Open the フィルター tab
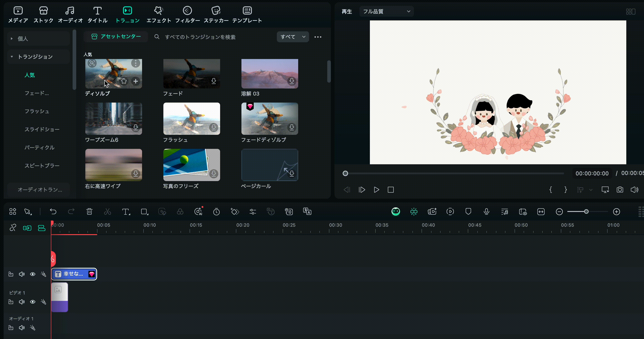 [x=187, y=15]
